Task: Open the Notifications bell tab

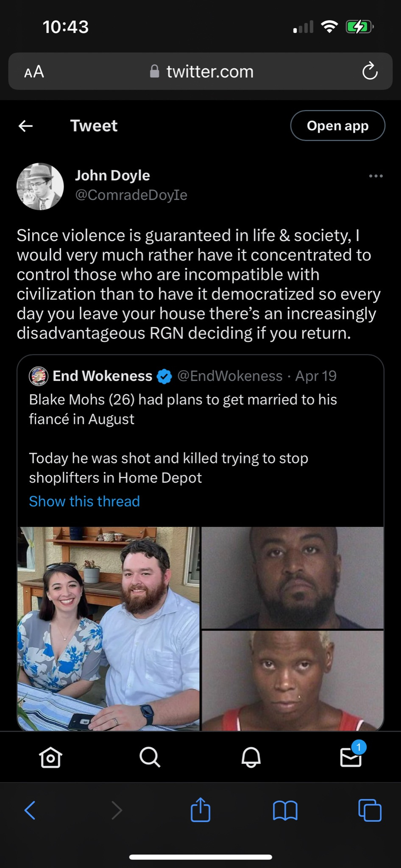Action: pos(251,757)
